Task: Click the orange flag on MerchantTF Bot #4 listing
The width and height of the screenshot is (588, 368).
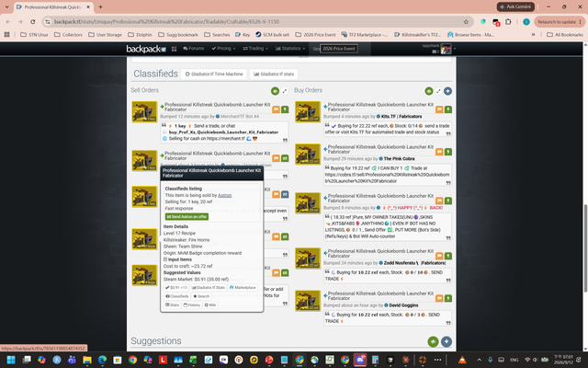Action: (276, 109)
